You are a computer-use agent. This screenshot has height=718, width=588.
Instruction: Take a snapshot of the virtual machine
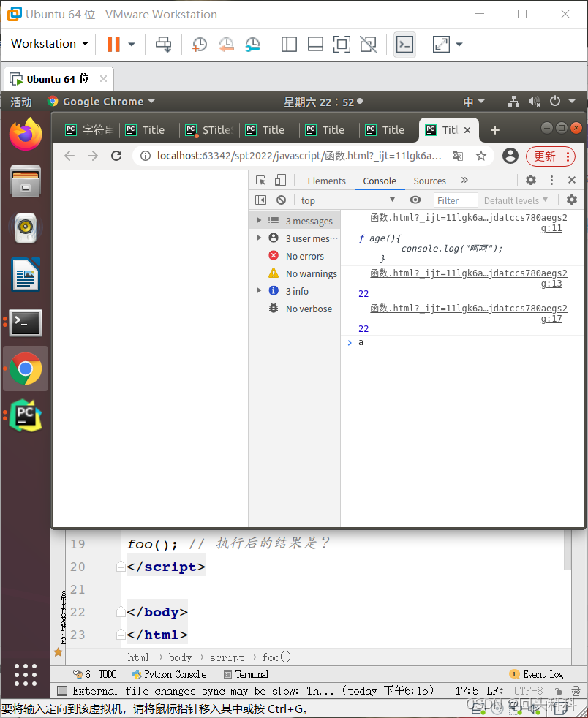tap(199, 45)
